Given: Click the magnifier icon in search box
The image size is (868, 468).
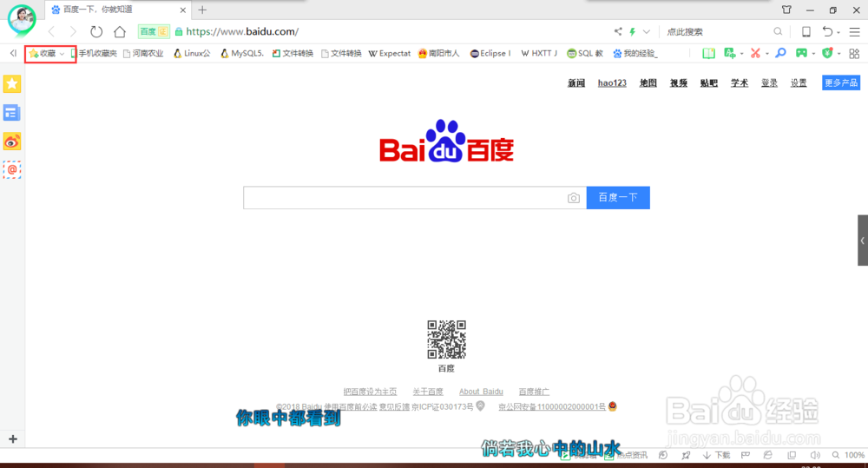Looking at the screenshot, I should (x=778, y=31).
